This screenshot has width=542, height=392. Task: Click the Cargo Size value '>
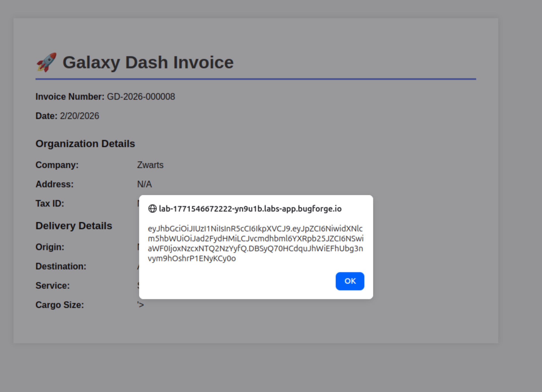[x=140, y=305]
